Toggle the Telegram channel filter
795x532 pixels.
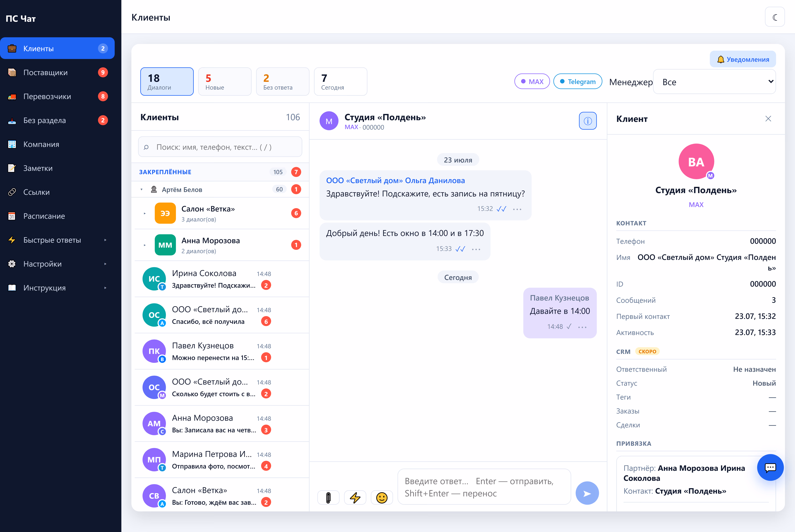pos(577,81)
